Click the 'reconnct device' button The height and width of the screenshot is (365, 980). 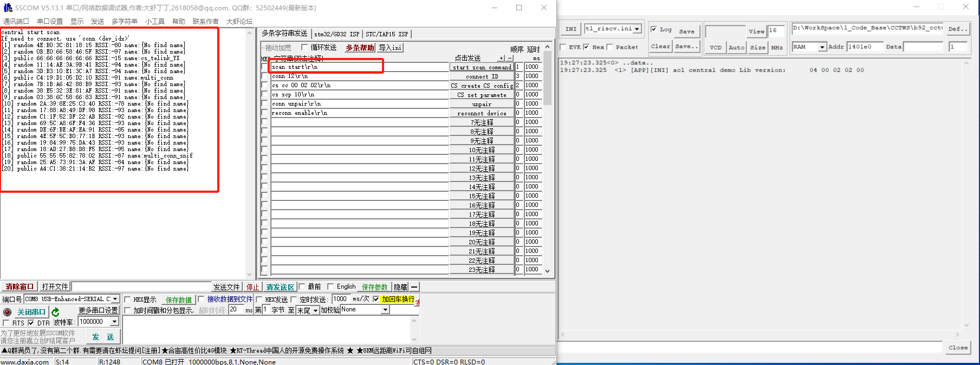[482, 113]
